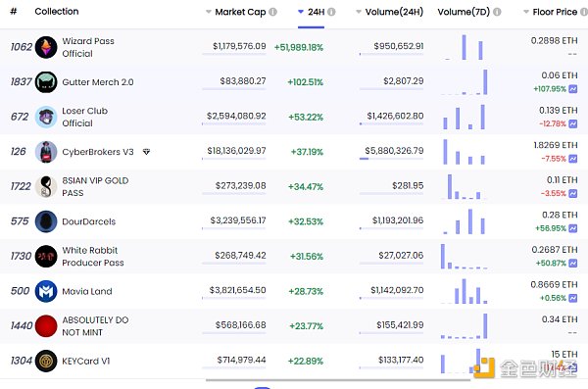
Task: Sort by Market Cap column arrow
Action: pos(209,12)
